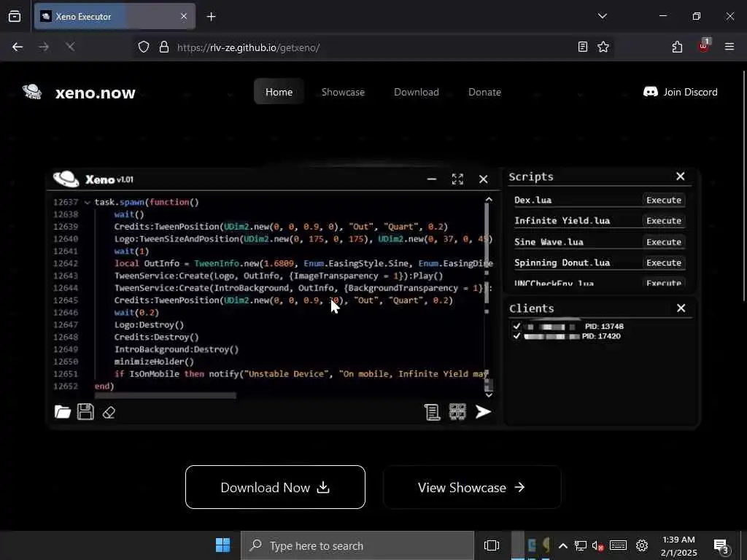This screenshot has height=560, width=747.
Task: Click the Spinning Donut.lua script name
Action: click(562, 262)
